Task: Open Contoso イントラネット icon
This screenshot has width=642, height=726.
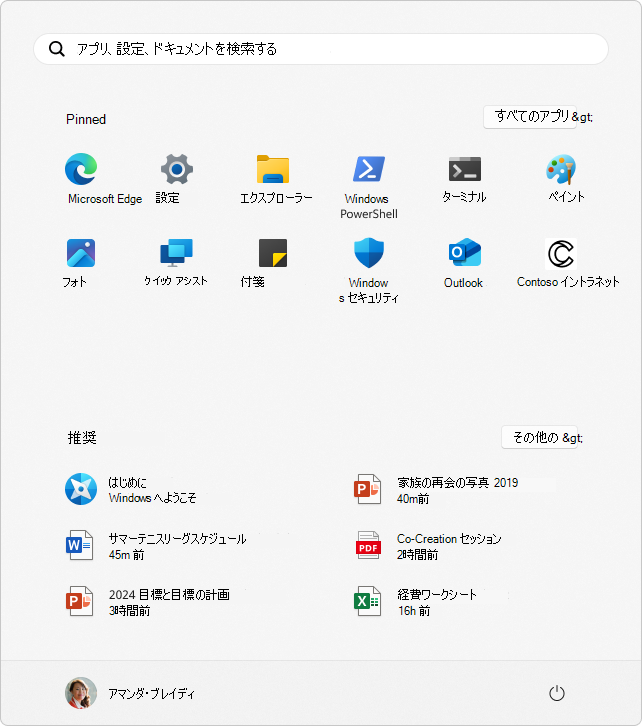Action: [561, 253]
